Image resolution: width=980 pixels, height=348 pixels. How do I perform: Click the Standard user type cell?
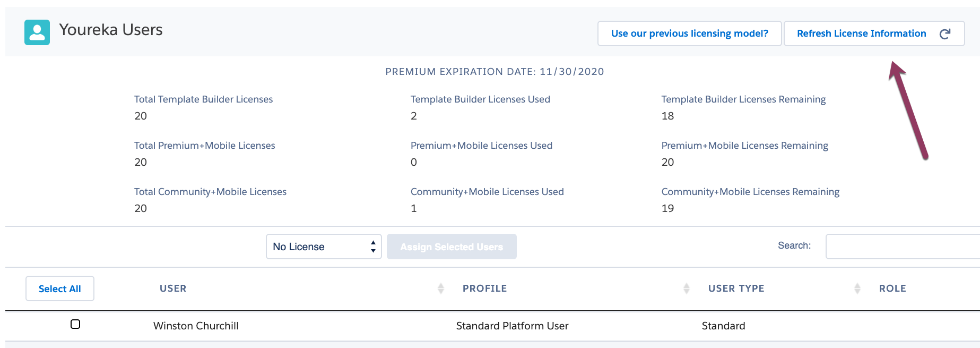pos(723,326)
